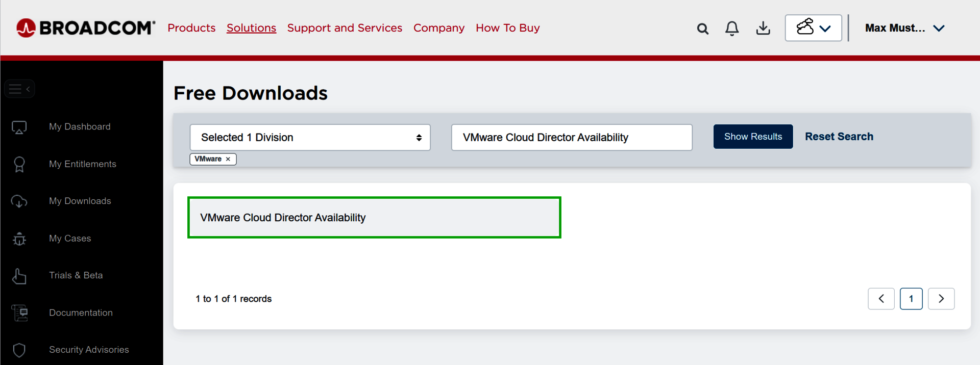Click the Broadcom logo
The image size is (980, 365).
[x=86, y=28]
